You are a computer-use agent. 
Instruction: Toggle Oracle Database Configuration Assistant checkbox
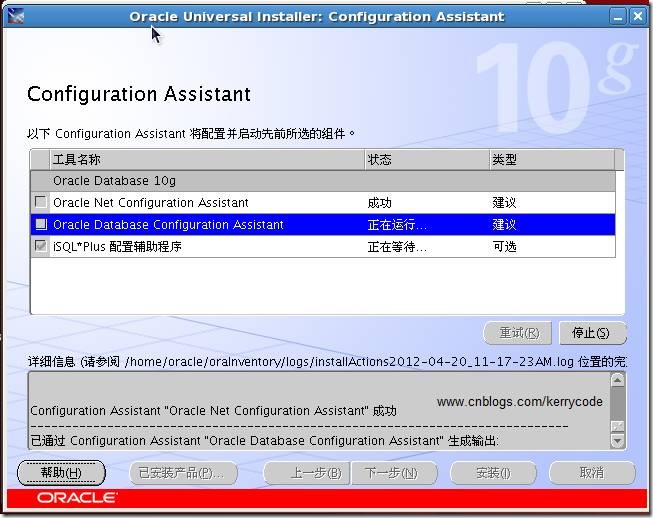41,224
